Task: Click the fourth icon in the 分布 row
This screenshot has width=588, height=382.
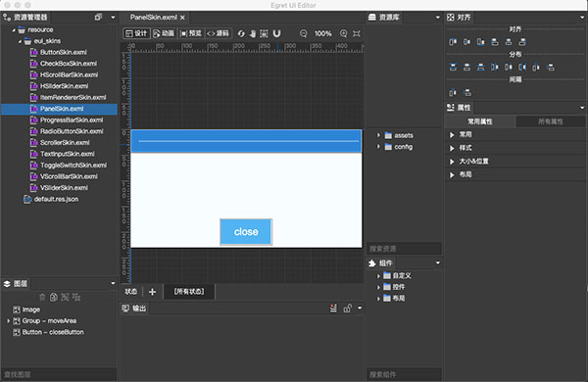Action: coord(495,68)
